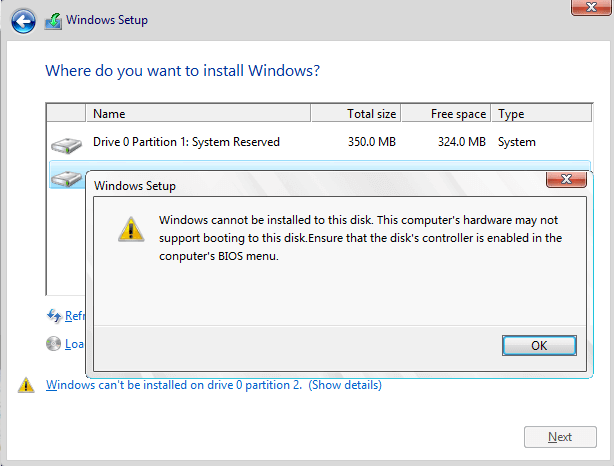Viewport: 614px width, 466px height.
Task: Click the Next button
Action: tap(559, 437)
